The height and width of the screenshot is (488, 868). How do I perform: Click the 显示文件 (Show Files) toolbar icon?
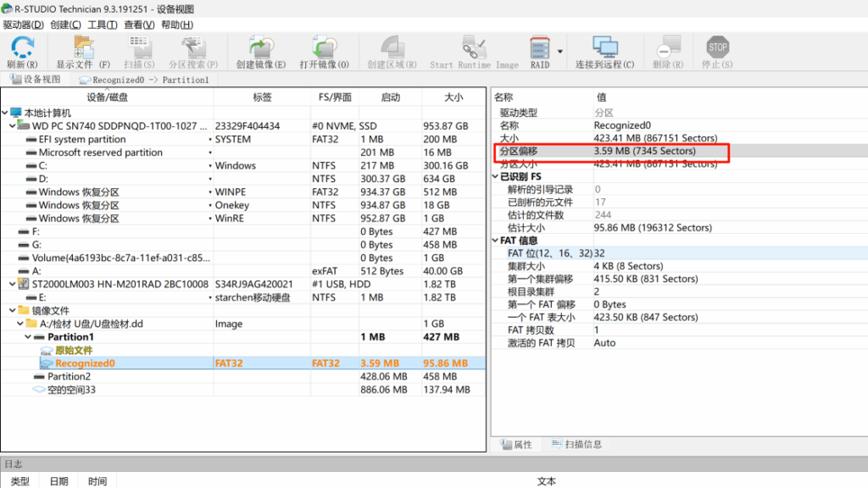(83, 51)
